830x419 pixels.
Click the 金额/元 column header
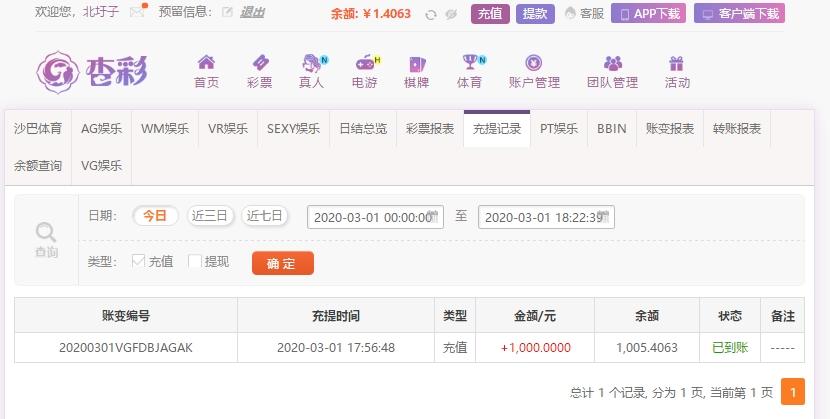point(535,316)
